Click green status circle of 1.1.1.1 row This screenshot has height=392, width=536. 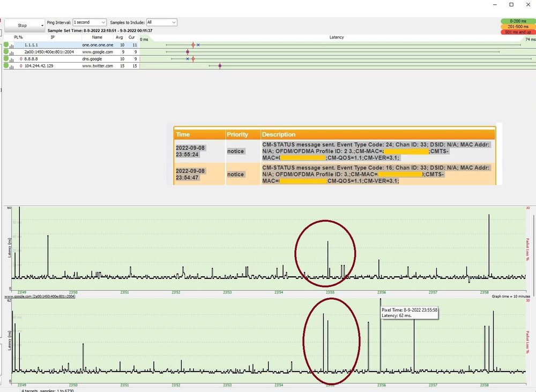click(x=6, y=45)
